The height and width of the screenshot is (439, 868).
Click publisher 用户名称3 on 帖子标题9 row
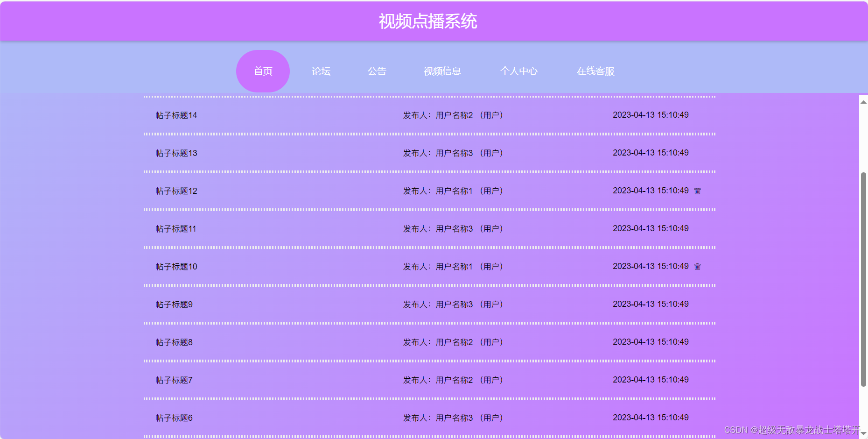coord(454,304)
